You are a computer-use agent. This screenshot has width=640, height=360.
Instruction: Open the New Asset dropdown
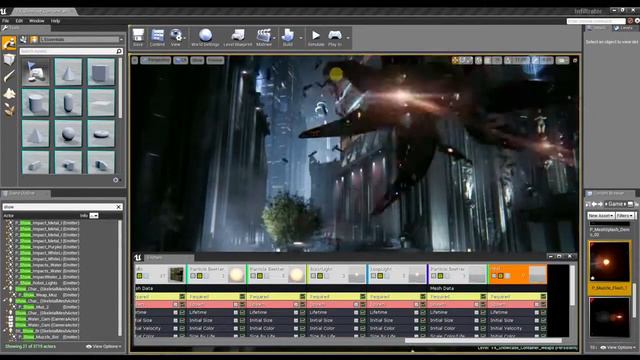tap(601, 216)
